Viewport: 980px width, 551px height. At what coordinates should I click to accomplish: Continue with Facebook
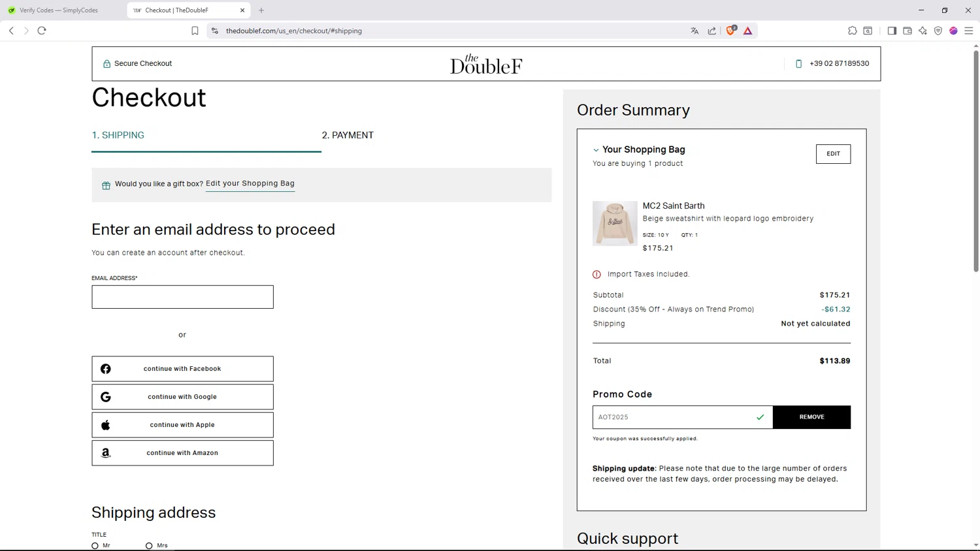[x=182, y=369]
